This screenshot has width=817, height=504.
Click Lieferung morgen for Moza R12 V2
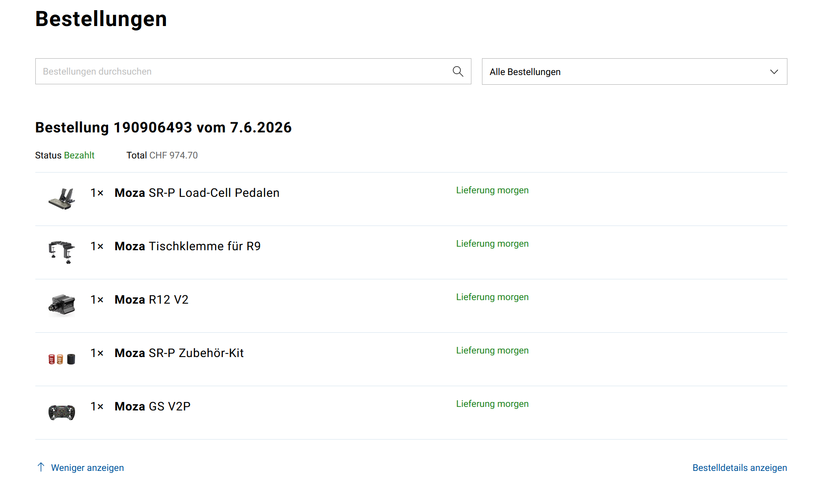492,297
